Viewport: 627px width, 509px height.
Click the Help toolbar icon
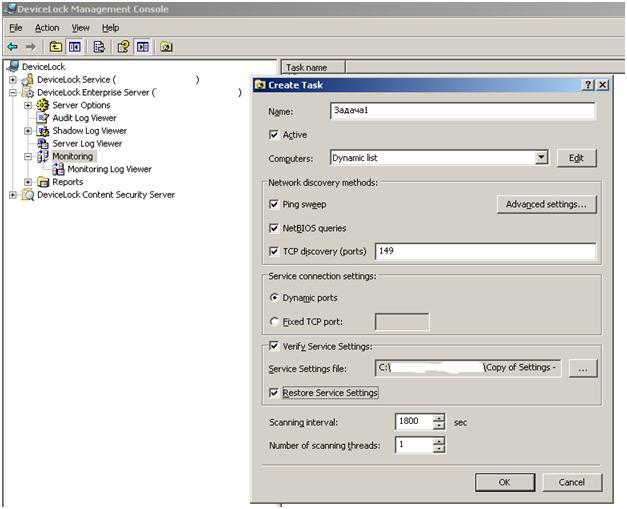(x=123, y=47)
